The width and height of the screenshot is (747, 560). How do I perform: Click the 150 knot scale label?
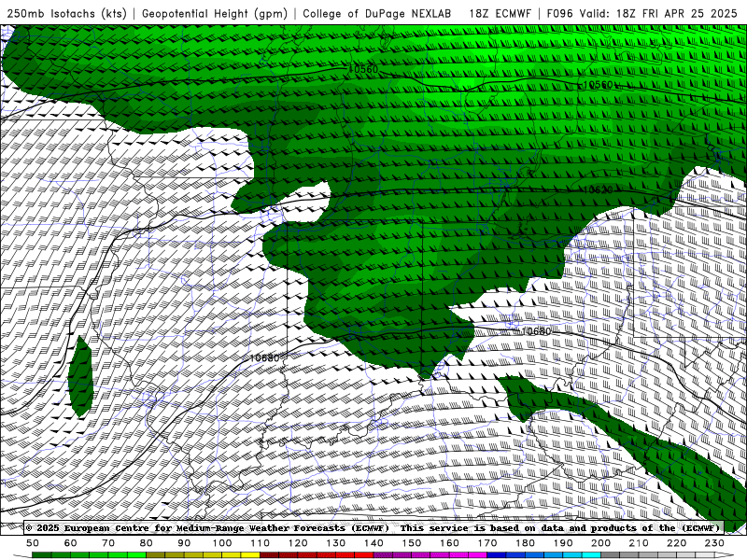(x=412, y=543)
